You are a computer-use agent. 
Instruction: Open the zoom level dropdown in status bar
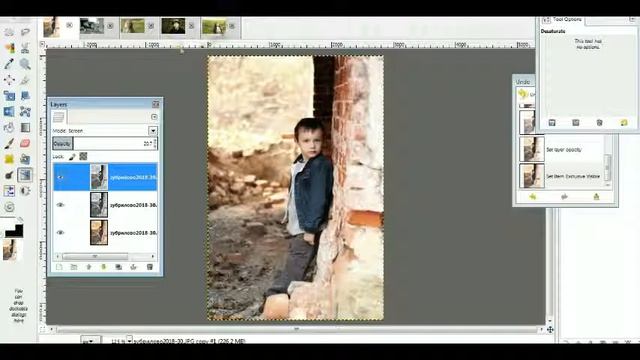(x=129, y=340)
